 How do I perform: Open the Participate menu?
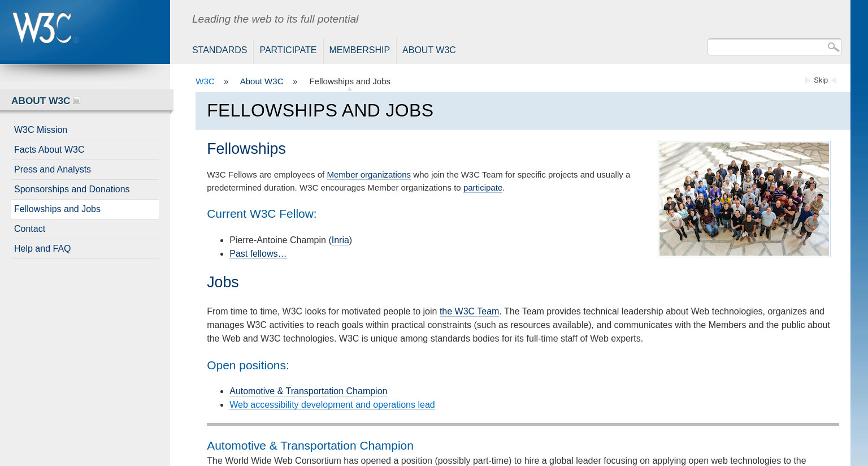[x=288, y=50]
